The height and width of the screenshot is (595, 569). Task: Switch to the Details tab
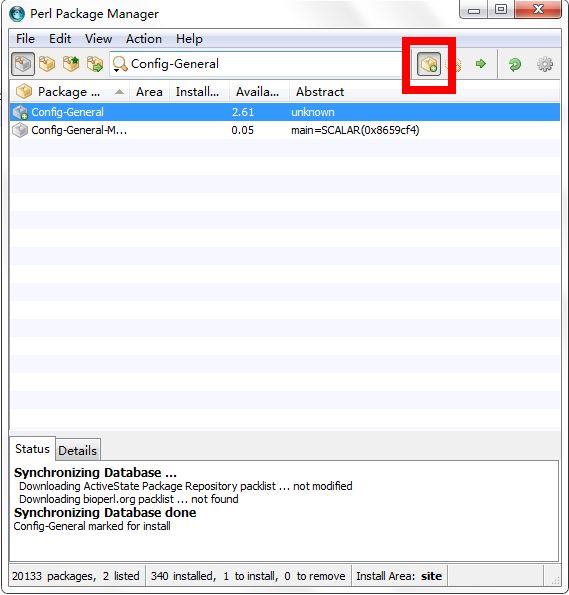[78, 450]
